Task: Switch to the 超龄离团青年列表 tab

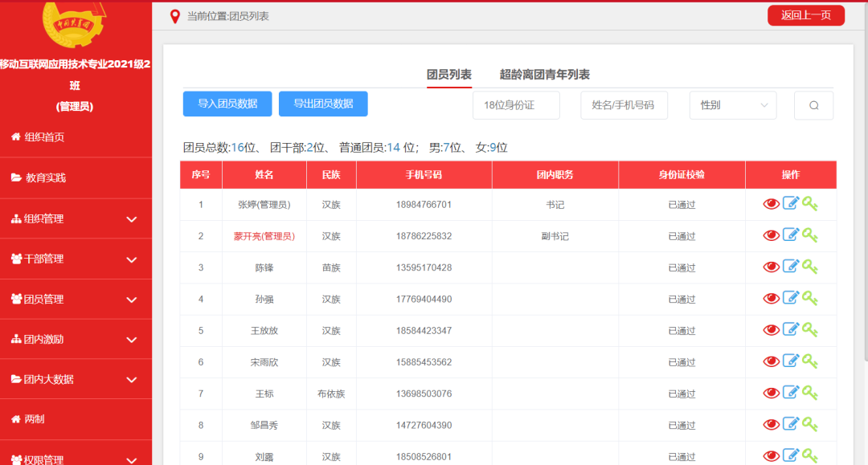Action: click(x=544, y=75)
